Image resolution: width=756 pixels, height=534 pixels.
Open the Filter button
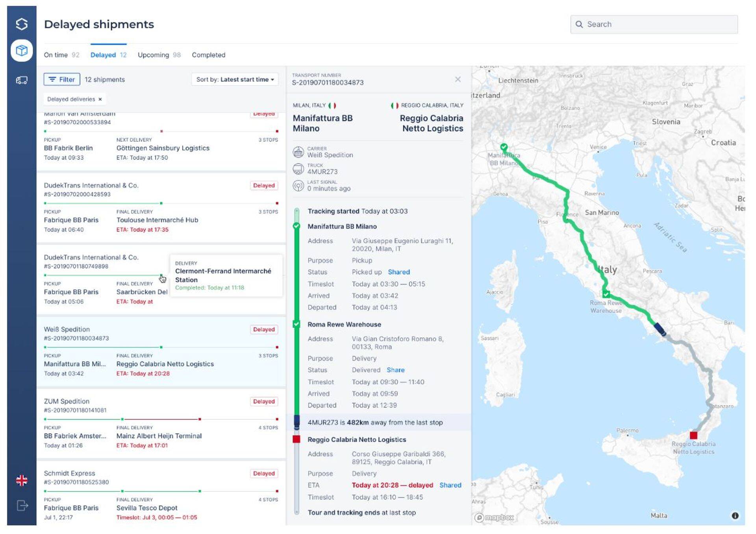click(x=62, y=79)
